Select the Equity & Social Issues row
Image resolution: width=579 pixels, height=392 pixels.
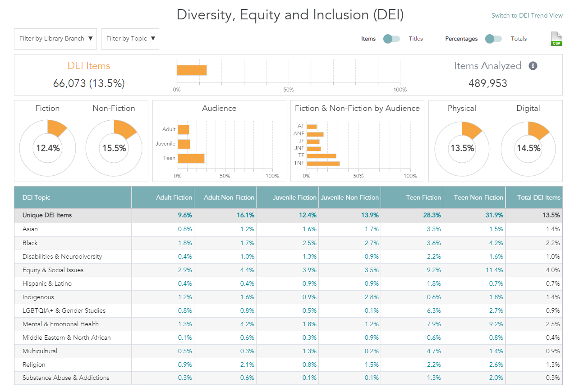[53, 270]
